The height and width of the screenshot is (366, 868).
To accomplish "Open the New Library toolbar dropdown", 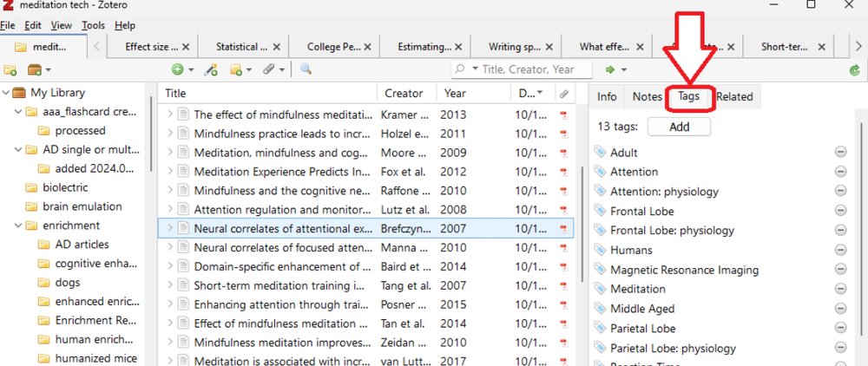I will pos(39,69).
